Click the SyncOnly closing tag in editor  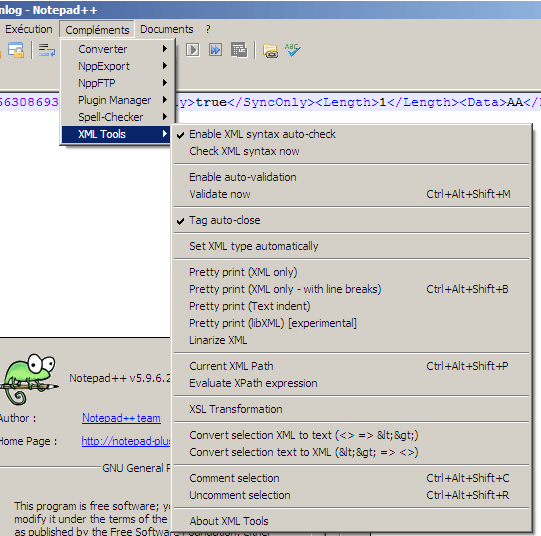pos(270,102)
